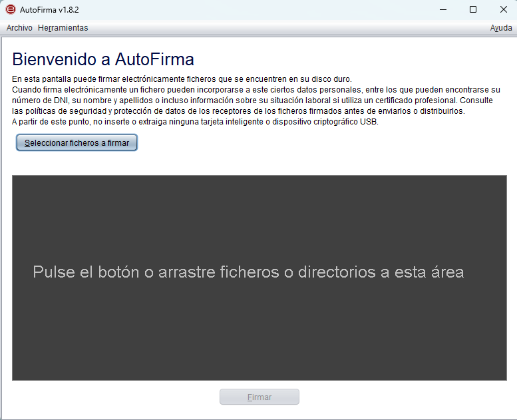Close the AutoFirma window

click(504, 9)
